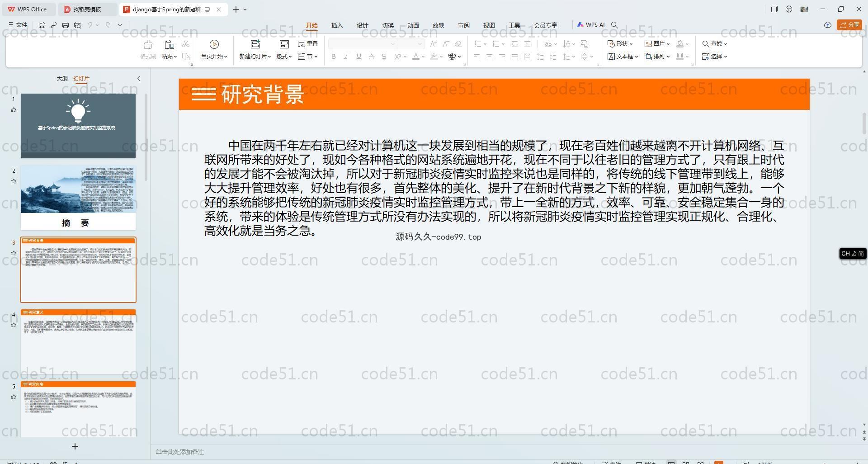This screenshot has height=464, width=868.
Task: Toggle text shadow (S) formatting
Action: [384, 57]
